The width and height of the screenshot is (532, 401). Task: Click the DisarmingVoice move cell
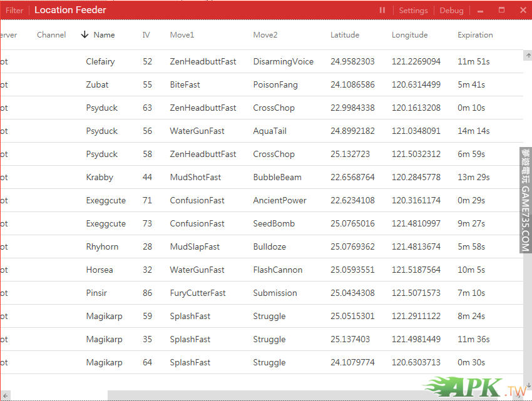[284, 61]
